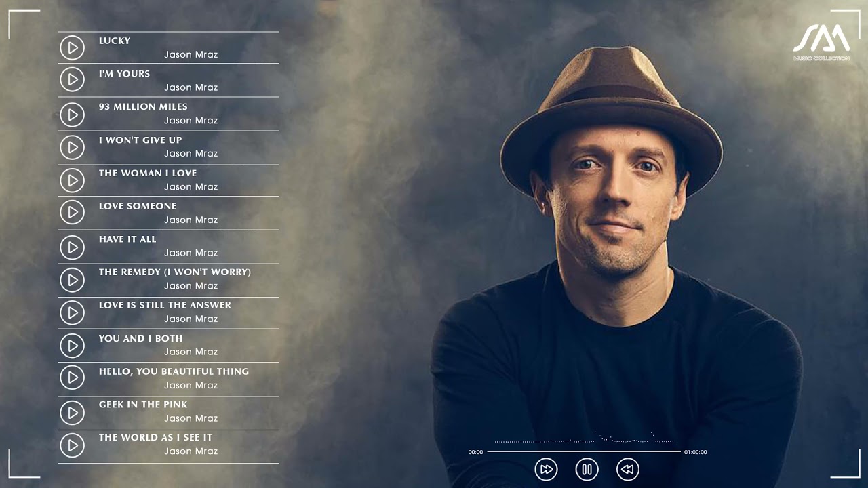Play the song You And I Both
The height and width of the screenshot is (488, 868).
72,346
